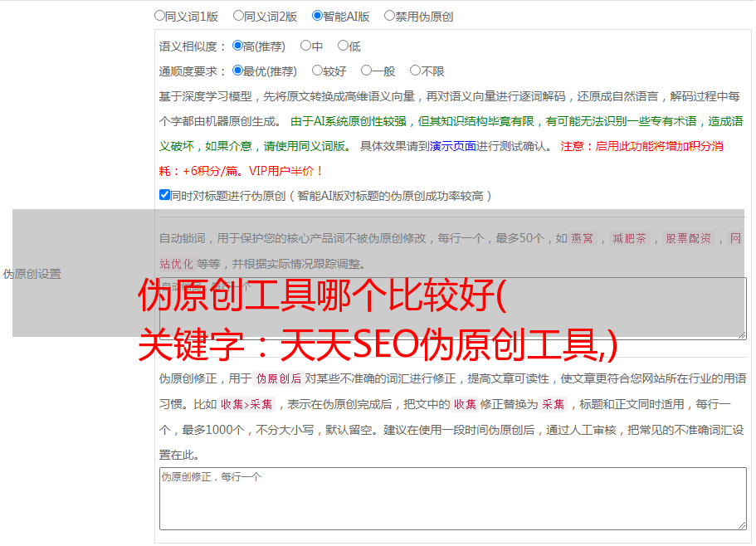Grab resize handle of 自动锁词 textarea
This screenshot has width=756, height=546.
pyautogui.click(x=742, y=335)
